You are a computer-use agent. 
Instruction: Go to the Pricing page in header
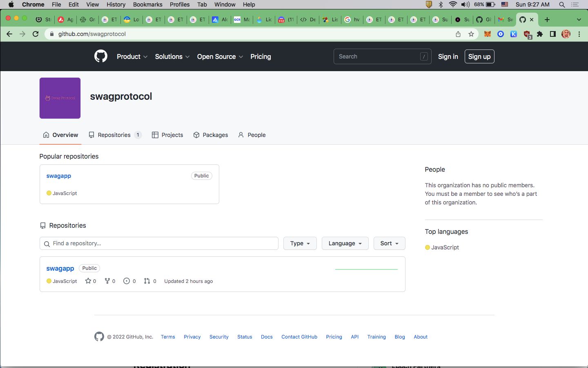coord(261,56)
